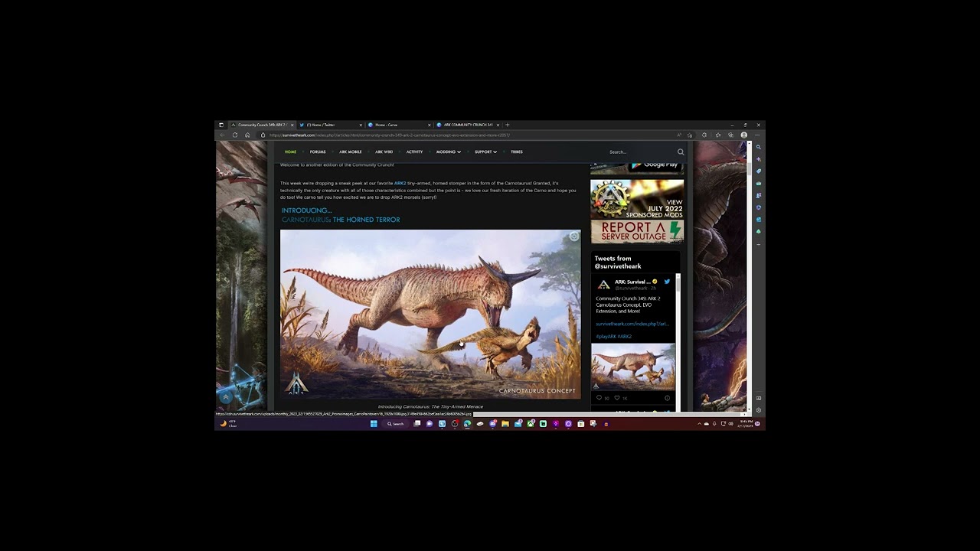The image size is (980, 551).
Task: Switch to the Community Crunch 349 tab
Action: pos(262,125)
